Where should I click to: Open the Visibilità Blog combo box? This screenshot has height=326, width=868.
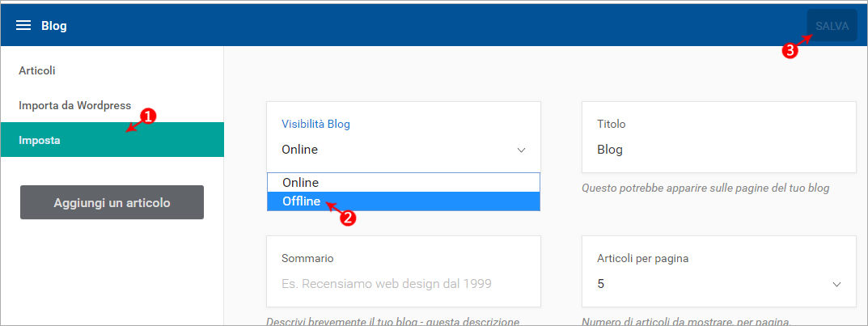click(404, 150)
